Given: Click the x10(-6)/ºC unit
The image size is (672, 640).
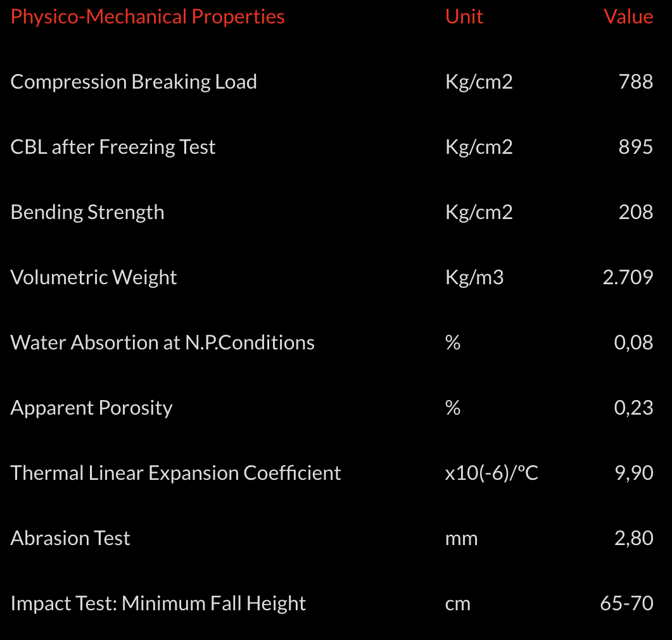Looking at the screenshot, I should pyautogui.click(x=491, y=473).
